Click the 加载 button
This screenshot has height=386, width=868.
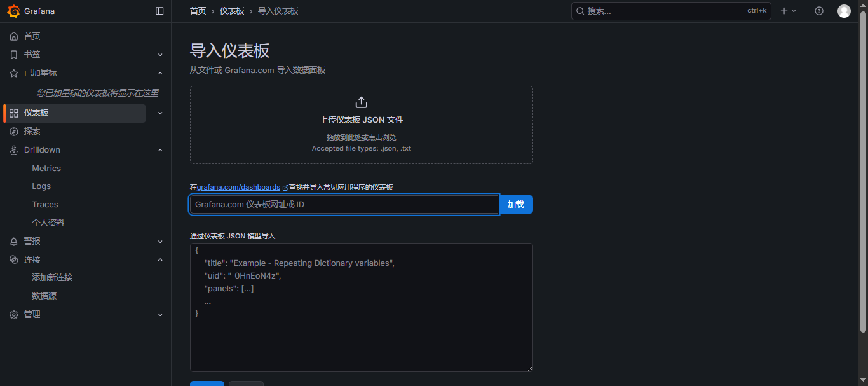point(516,205)
